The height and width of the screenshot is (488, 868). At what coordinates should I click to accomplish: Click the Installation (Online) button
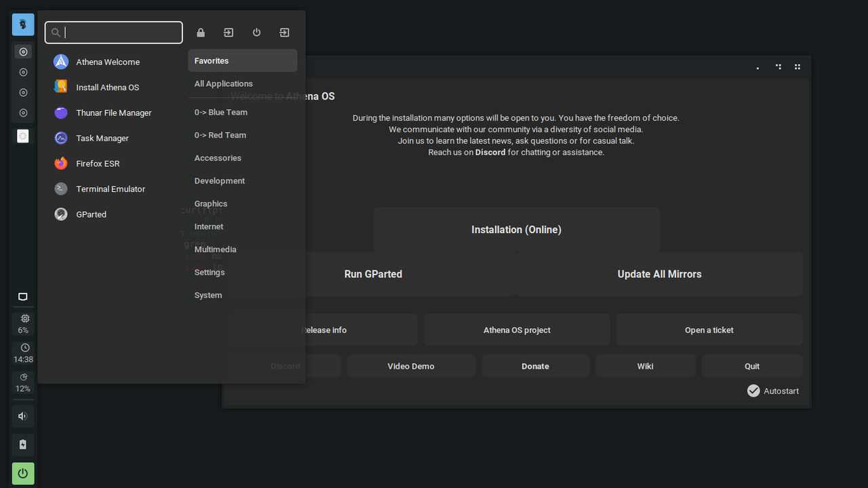point(516,230)
